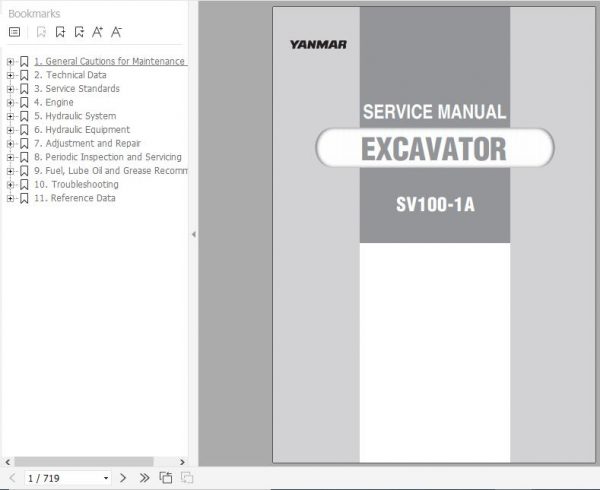Click the bookmark icon beside Hydraulic System
The height and width of the screenshot is (490, 600).
(24, 116)
